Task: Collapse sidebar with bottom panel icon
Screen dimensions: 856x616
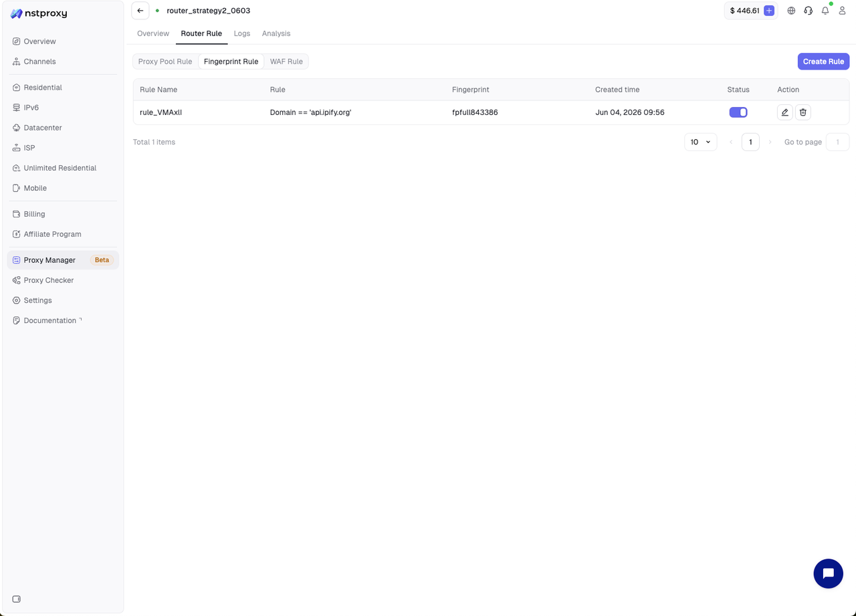Action: point(17,599)
